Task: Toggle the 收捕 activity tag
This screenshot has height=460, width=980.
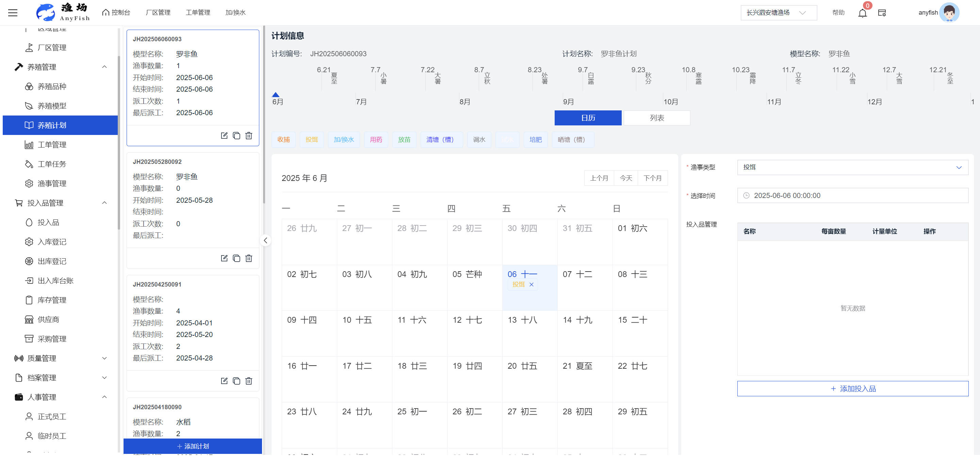Action: [x=283, y=139]
